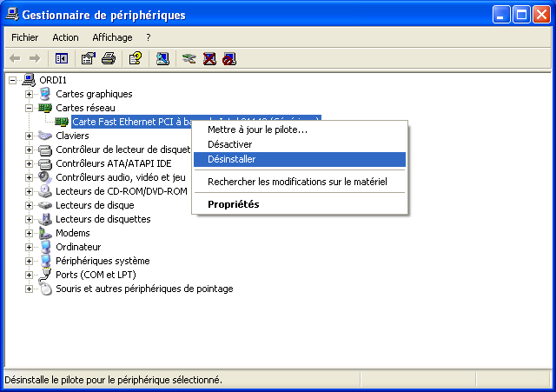Expand the Cartes graphiques node
Image resolution: width=556 pixels, height=392 pixels.
(30, 94)
